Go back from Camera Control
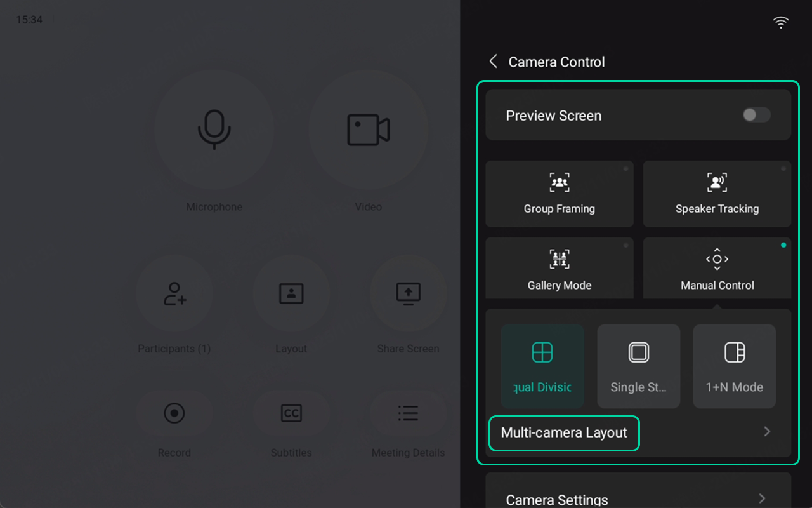 point(494,62)
